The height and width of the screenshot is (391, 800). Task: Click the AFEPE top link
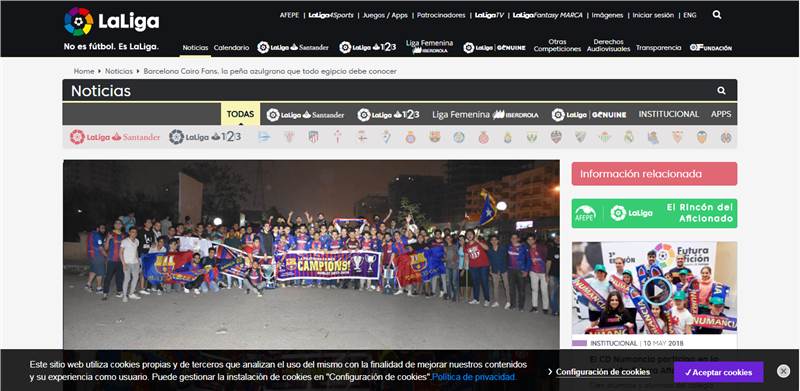289,15
